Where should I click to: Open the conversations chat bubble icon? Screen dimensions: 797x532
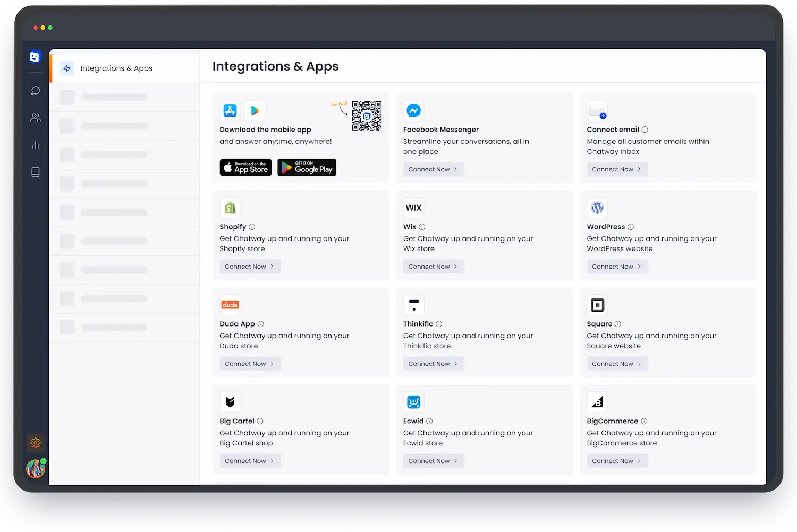36,91
